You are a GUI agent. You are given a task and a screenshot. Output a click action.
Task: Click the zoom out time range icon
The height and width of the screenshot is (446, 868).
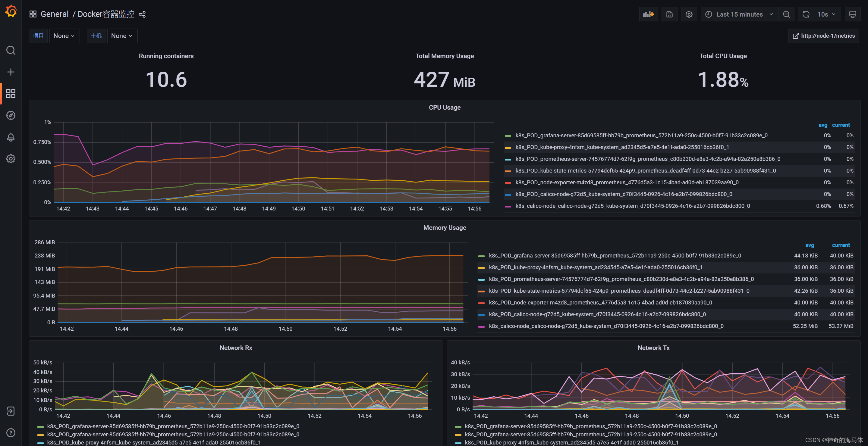[786, 14]
